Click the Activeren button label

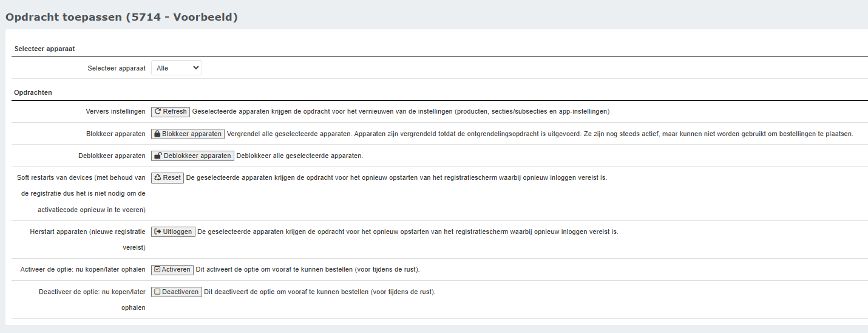coord(176,269)
